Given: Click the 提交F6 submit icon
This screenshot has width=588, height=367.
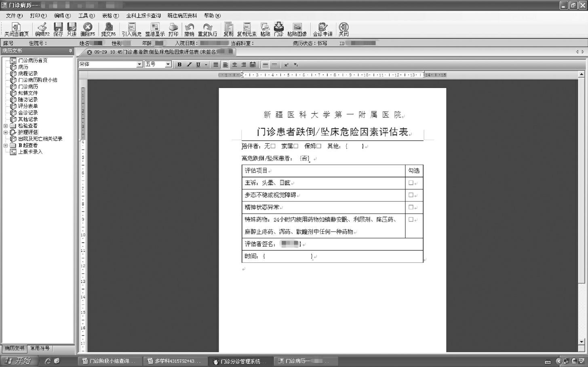Looking at the screenshot, I should (x=108, y=29).
